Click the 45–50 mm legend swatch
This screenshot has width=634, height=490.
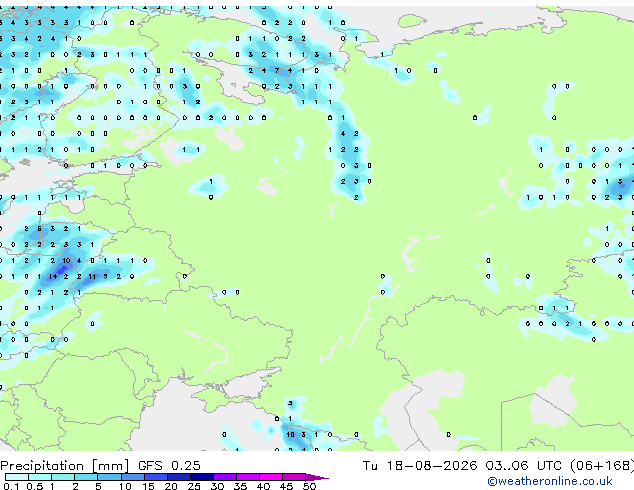click(294, 477)
